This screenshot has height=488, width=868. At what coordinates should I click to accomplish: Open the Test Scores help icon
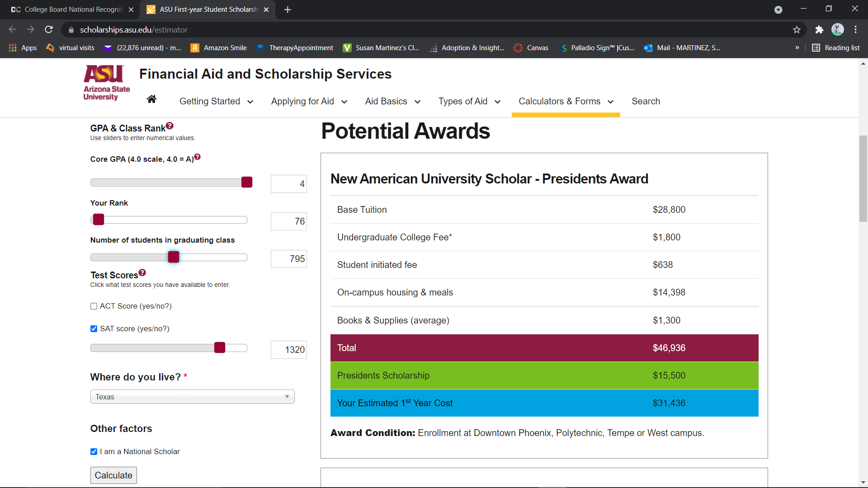[142, 272]
